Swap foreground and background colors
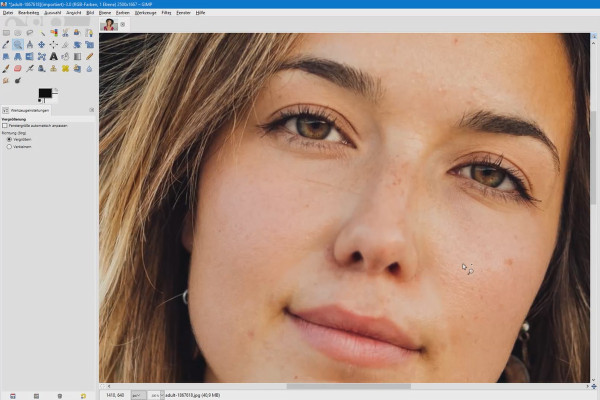Viewport: 600px width, 400px height. [x=55, y=90]
